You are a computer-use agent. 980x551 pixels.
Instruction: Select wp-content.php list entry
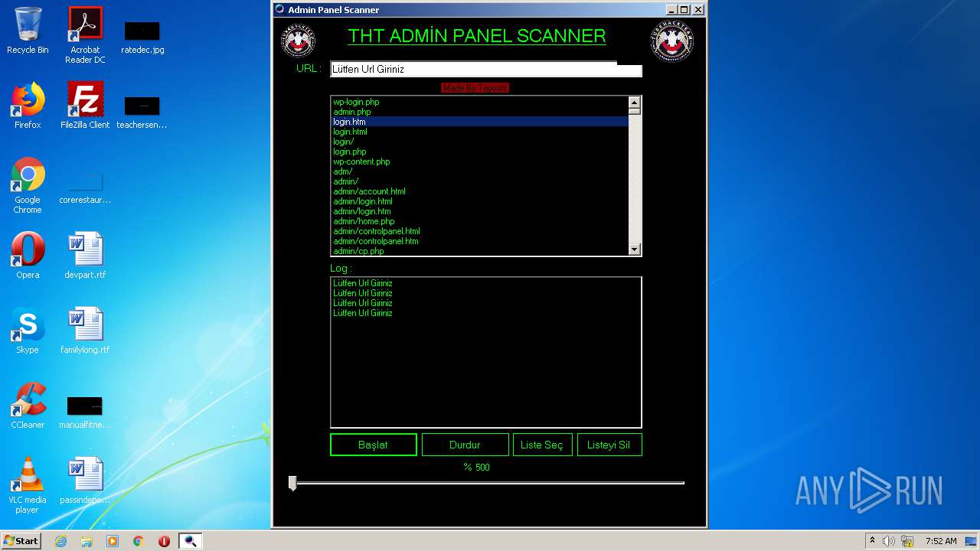[479, 161]
